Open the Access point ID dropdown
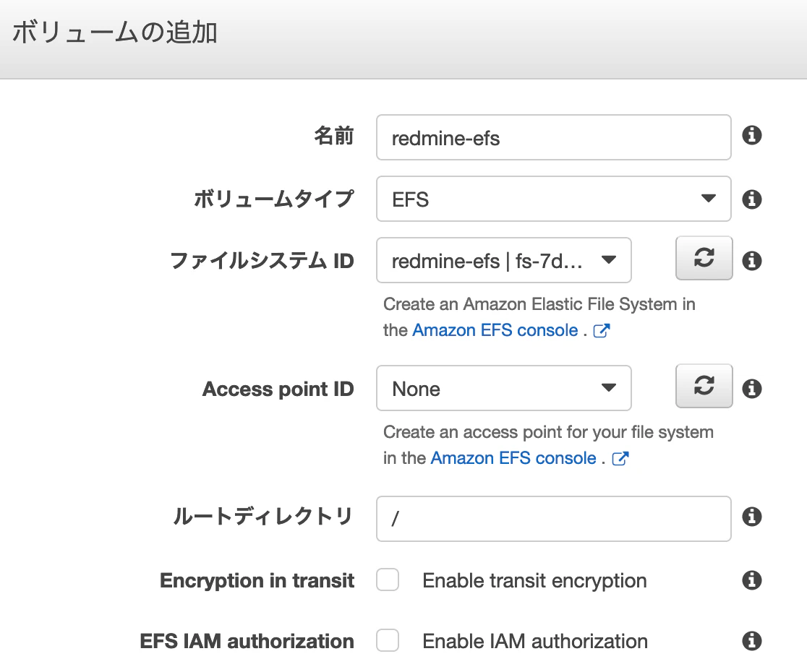Image resolution: width=807 pixels, height=672 pixels. (504, 388)
